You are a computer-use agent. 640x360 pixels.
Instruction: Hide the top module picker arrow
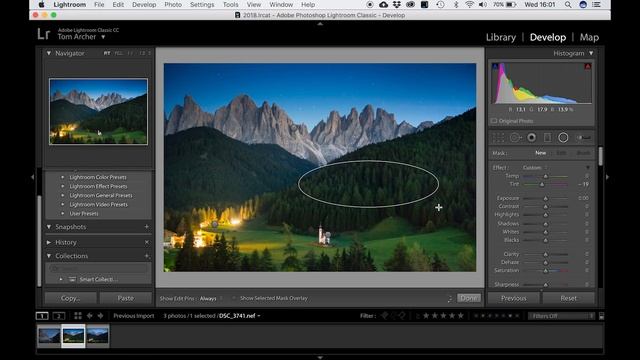tap(320, 24)
